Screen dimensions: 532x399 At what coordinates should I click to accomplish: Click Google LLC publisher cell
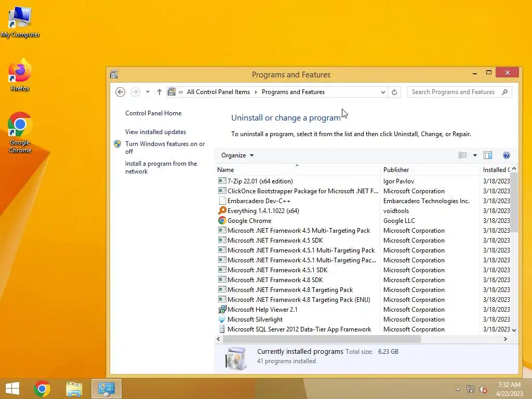[399, 220]
